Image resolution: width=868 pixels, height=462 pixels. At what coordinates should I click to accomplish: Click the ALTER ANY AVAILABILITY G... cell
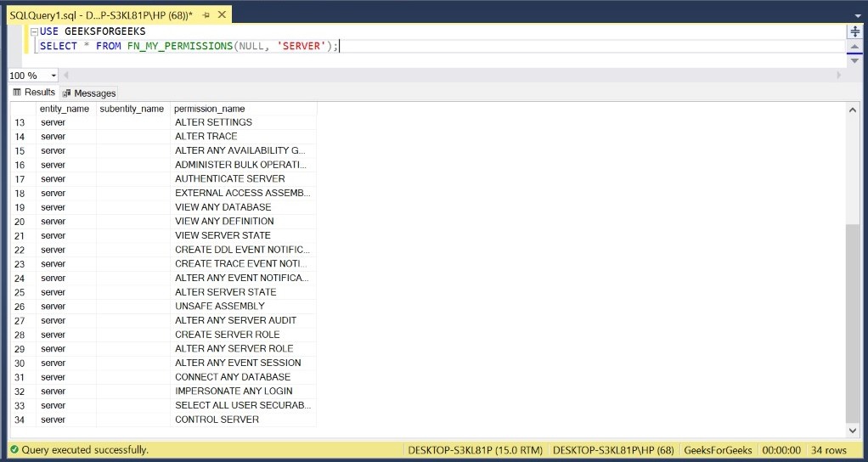(x=244, y=150)
